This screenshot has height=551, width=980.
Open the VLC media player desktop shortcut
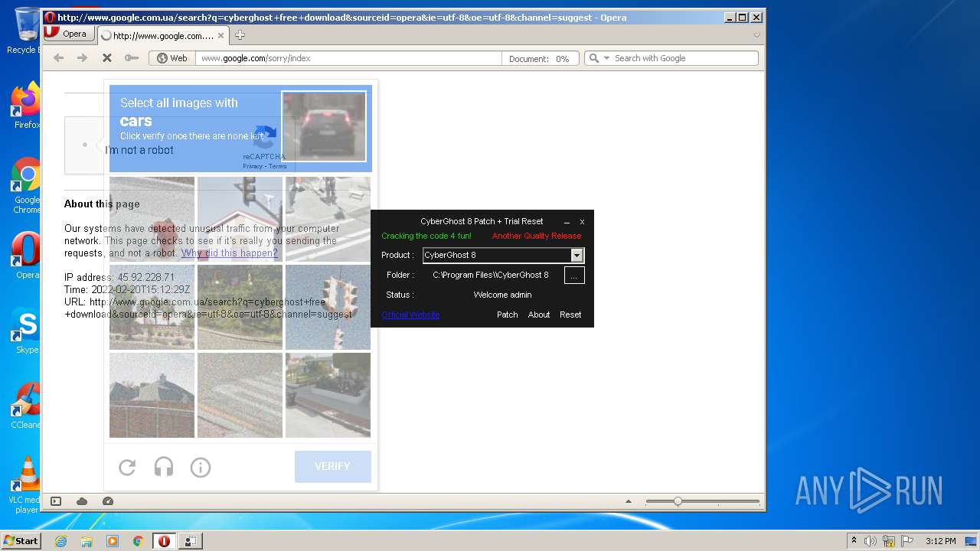click(x=27, y=485)
